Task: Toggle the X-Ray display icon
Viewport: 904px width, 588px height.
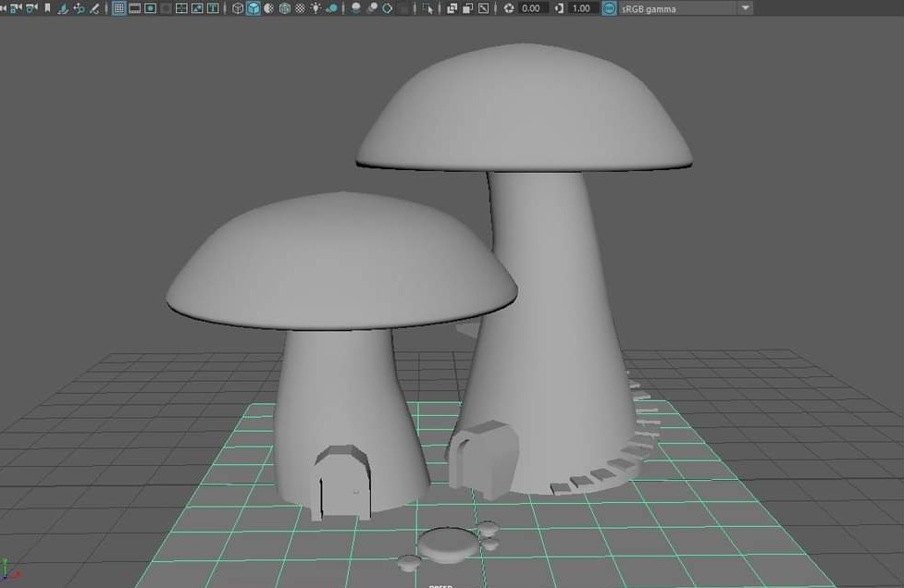Action: coord(452,8)
